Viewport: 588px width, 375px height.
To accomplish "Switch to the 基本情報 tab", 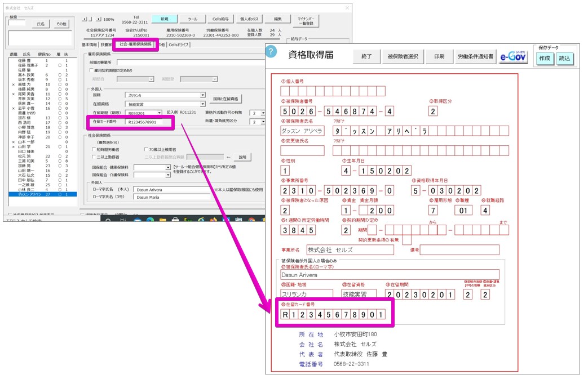I will pyautogui.click(x=89, y=45).
